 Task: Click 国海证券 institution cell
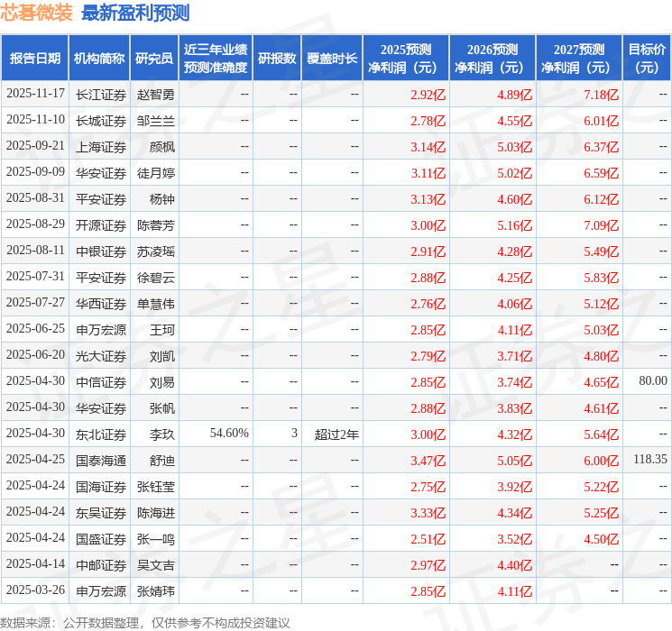click(x=101, y=487)
